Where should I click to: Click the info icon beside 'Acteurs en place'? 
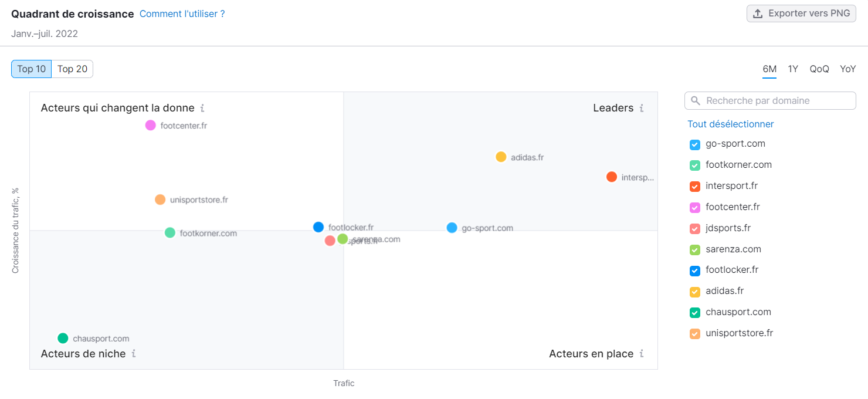click(642, 354)
